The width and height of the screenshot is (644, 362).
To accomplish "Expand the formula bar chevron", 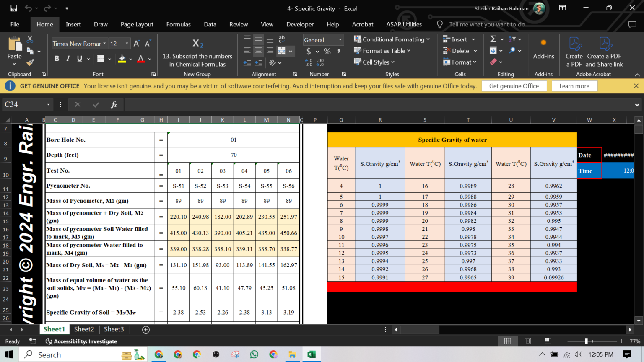I will [637, 105].
